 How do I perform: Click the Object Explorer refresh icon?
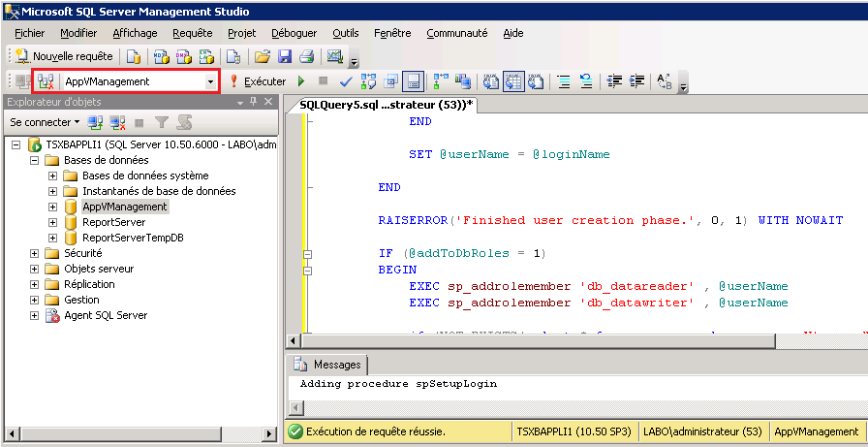coord(184,122)
